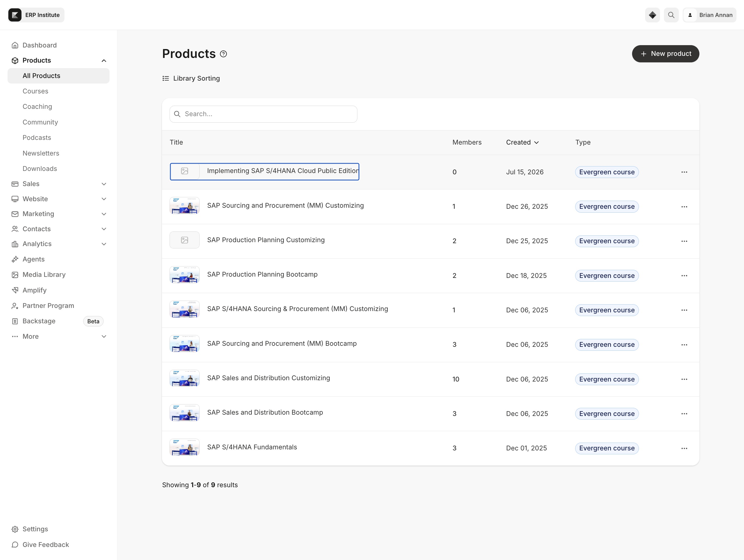Expand the Website section chevron
This screenshot has width=744, height=560.
(104, 199)
